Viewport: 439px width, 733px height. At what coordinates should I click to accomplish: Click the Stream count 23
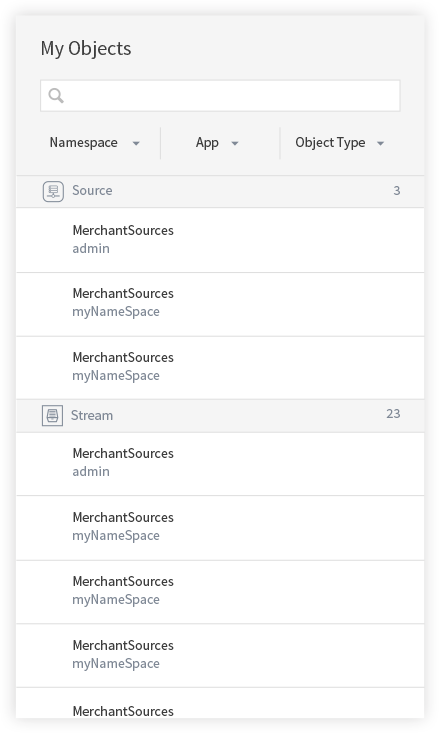[393, 414]
